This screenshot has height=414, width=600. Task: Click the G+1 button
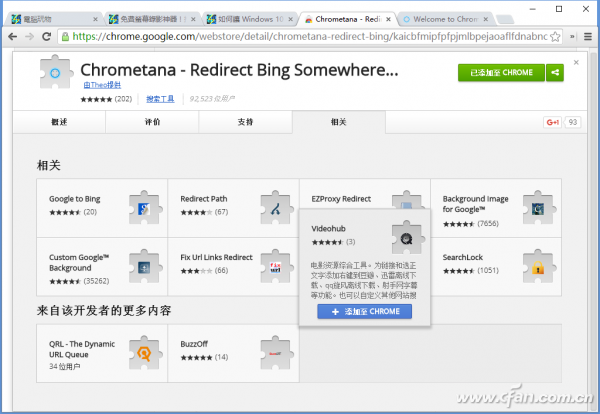553,122
